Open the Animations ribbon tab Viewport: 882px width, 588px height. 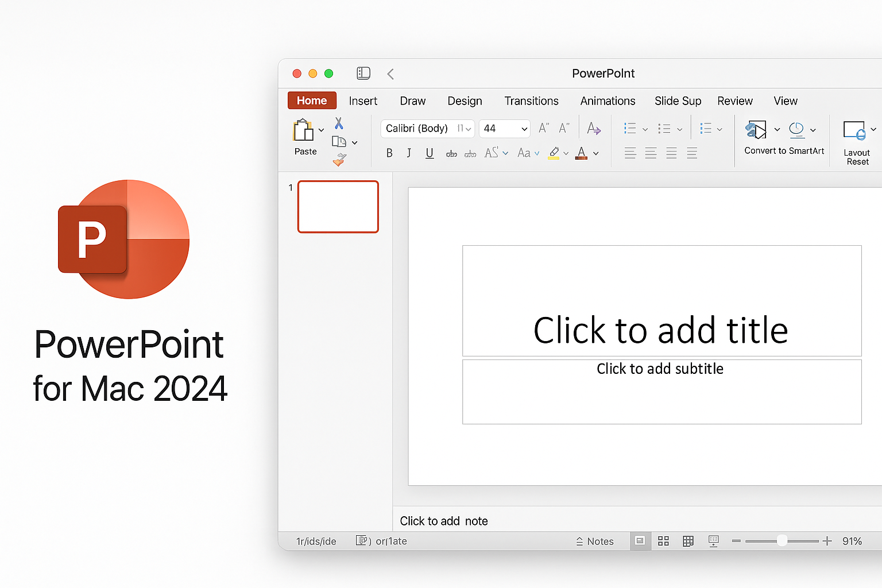[608, 100]
